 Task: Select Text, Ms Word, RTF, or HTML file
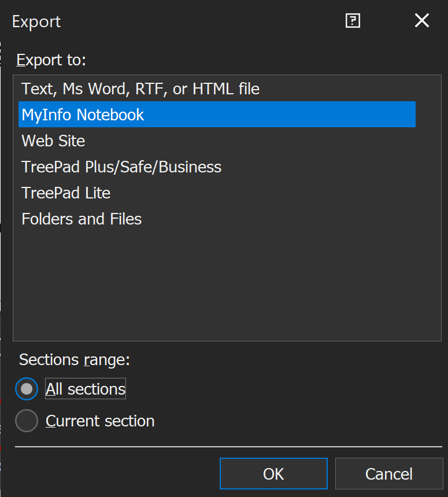click(140, 89)
